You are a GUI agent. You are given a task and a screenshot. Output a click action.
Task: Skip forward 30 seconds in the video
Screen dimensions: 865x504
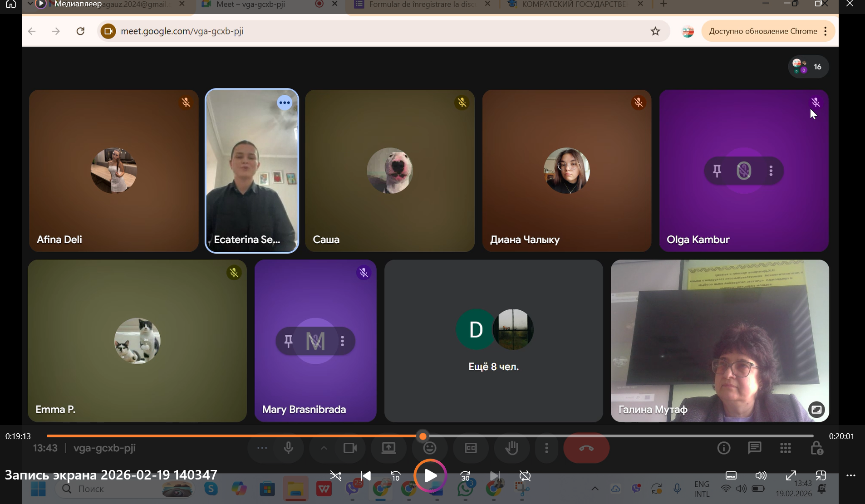(465, 476)
